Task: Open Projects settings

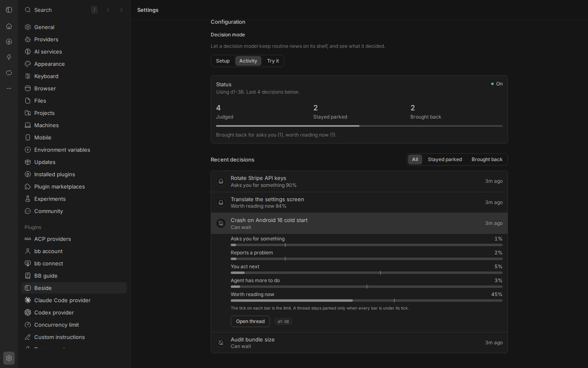Action: (74, 113)
